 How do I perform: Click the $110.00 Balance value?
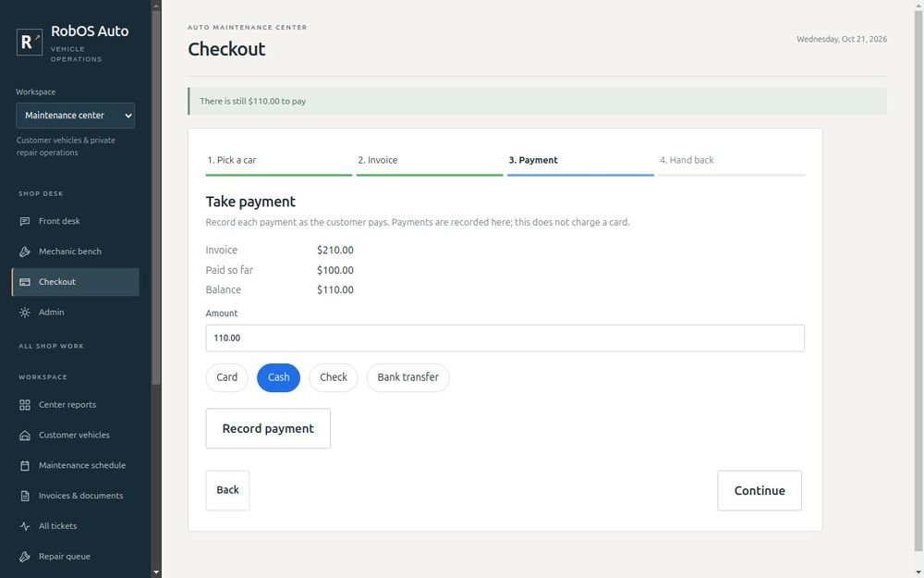pyautogui.click(x=335, y=290)
